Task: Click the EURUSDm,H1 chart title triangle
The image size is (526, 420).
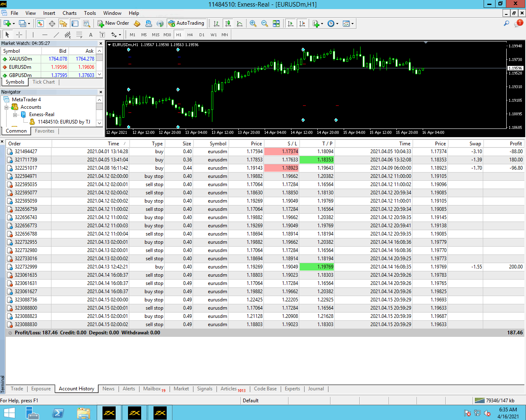Action: coord(109,45)
